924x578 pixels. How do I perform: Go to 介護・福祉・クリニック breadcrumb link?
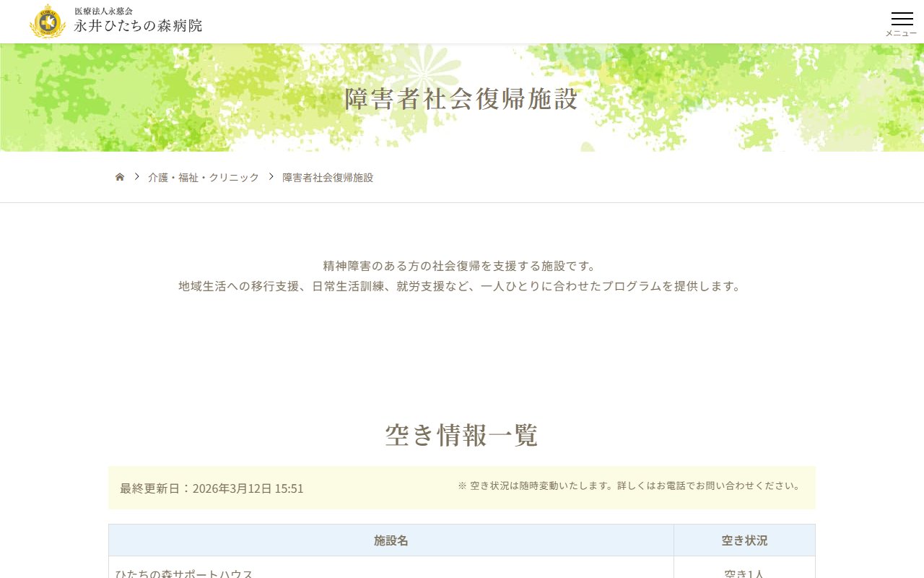(x=204, y=177)
